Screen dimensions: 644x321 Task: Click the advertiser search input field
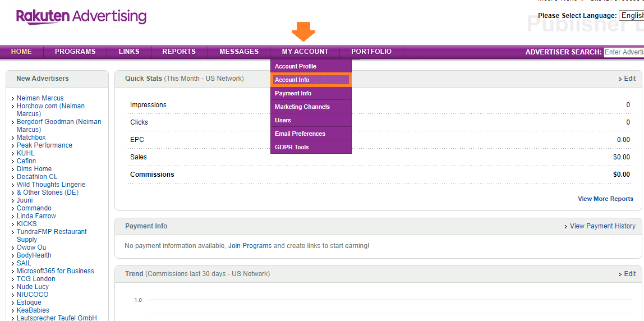click(x=624, y=52)
